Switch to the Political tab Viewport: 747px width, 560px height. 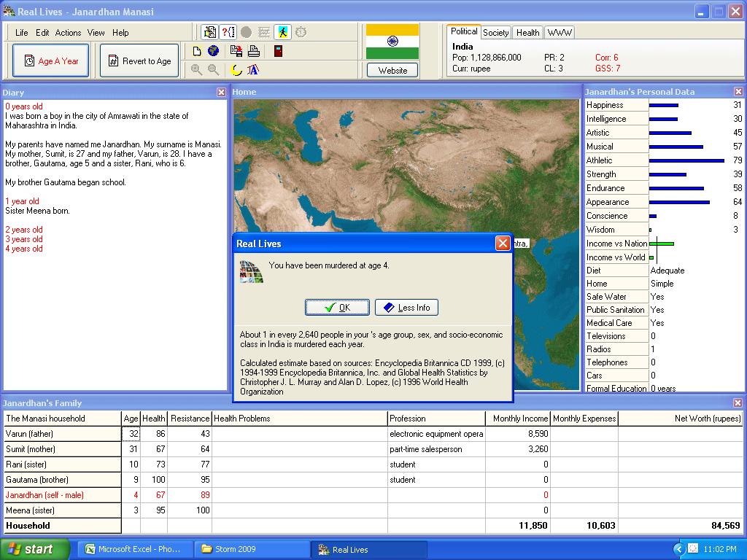click(463, 31)
